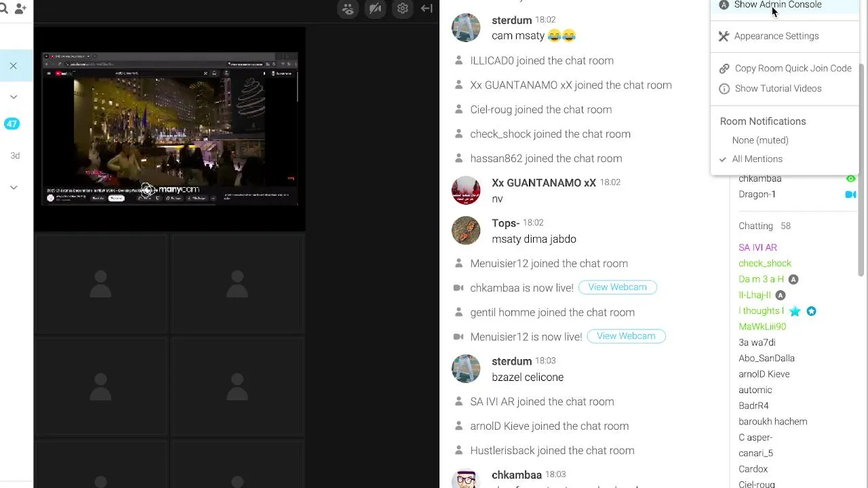Click the viewers eye-group icon
Viewport: 868px width, 488px height.
pos(348,9)
